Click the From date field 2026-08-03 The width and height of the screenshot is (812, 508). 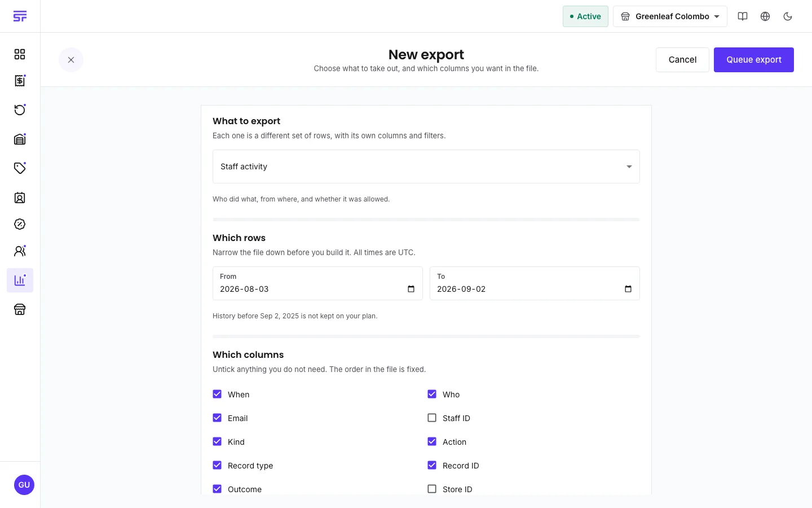[317, 283]
